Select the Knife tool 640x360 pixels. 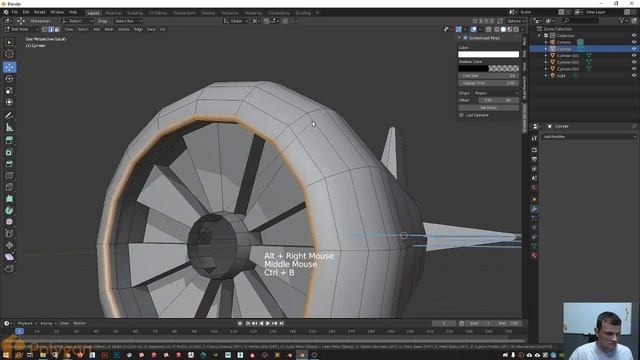click(x=9, y=187)
